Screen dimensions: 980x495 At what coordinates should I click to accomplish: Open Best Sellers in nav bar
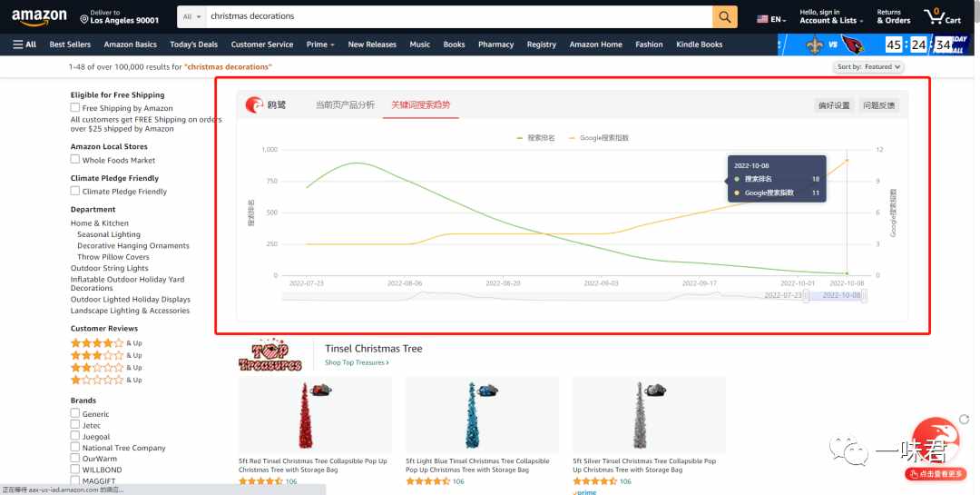click(70, 45)
